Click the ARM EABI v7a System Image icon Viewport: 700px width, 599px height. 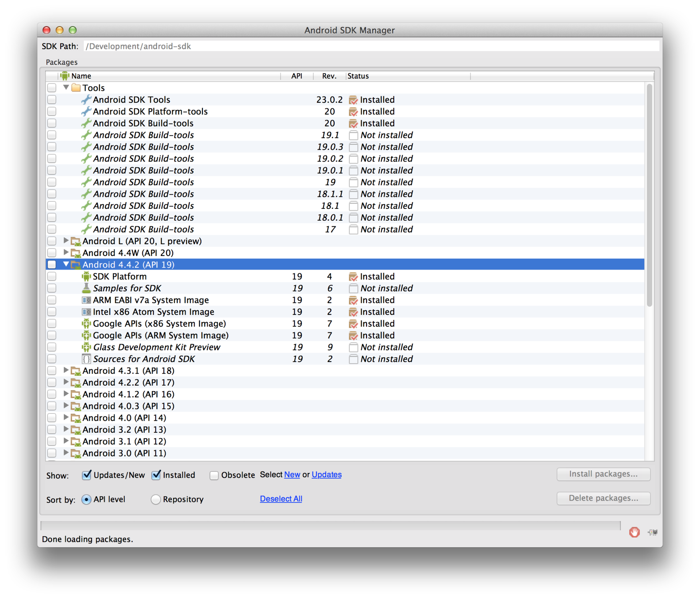(86, 300)
